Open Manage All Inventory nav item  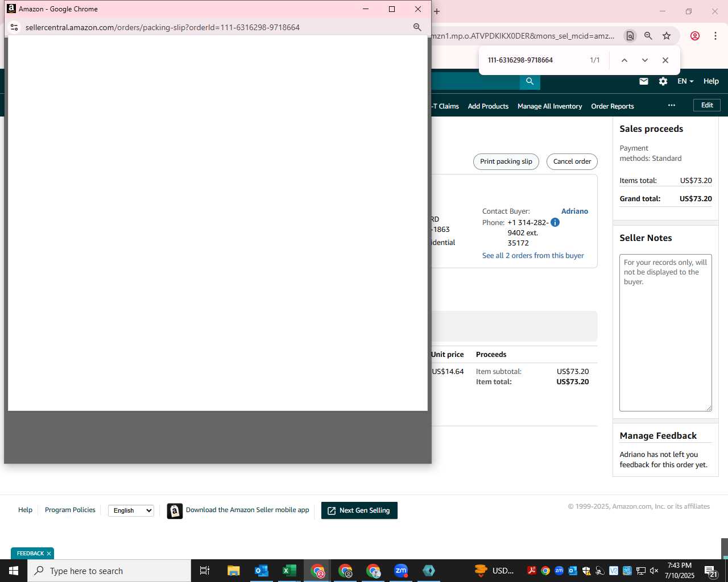(549, 106)
